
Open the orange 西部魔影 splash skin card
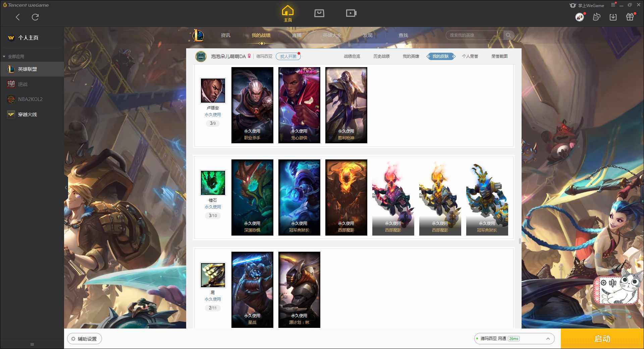tap(346, 197)
